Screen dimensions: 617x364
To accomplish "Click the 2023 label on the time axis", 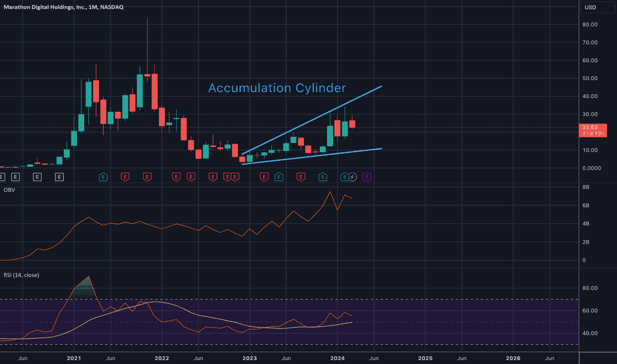I will 250,358.
